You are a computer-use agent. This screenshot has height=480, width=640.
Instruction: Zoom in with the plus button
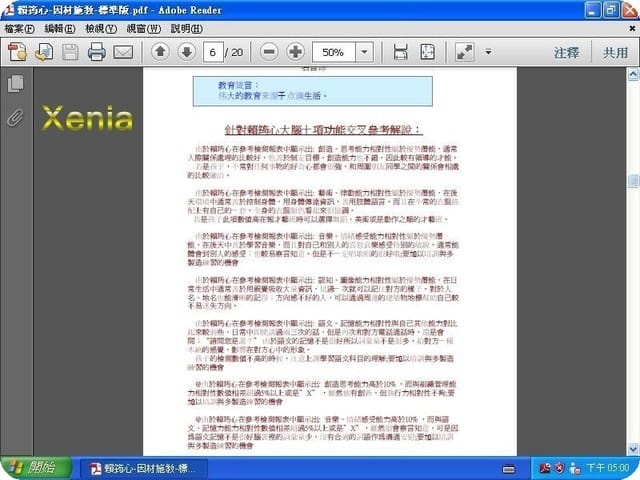[296, 52]
